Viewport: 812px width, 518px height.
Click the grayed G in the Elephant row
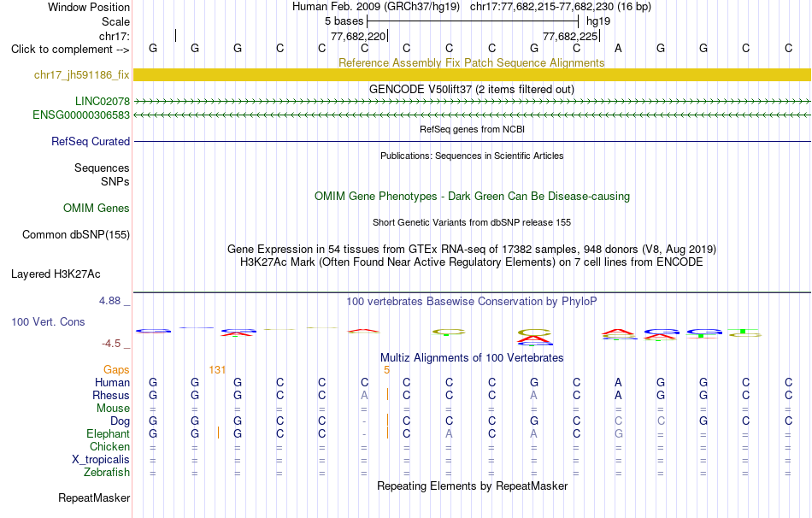[618, 433]
